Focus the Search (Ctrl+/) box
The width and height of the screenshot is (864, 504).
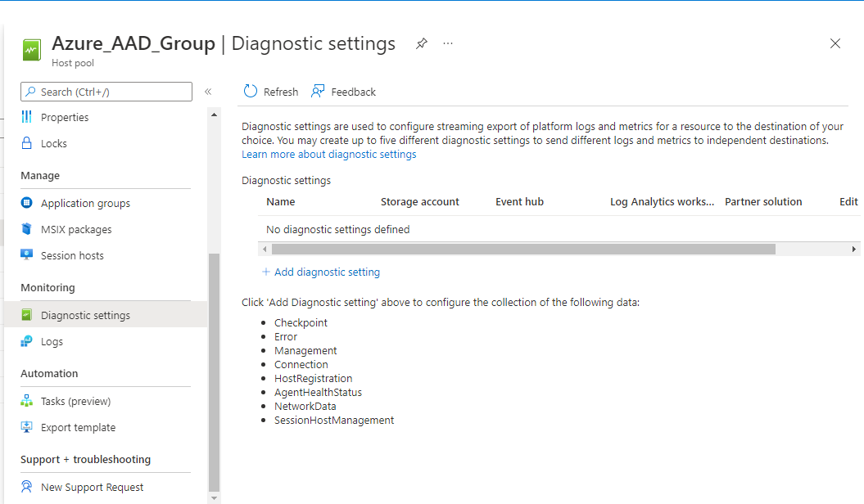click(106, 92)
